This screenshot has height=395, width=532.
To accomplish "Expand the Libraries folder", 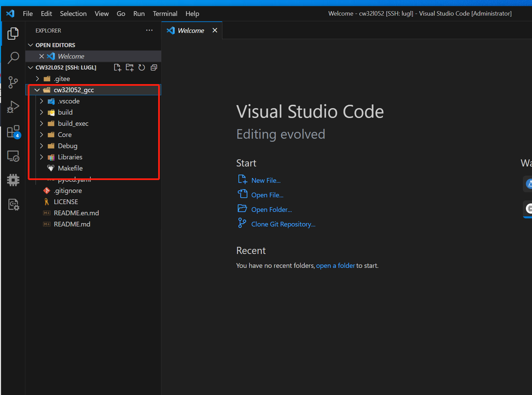I will pos(42,157).
